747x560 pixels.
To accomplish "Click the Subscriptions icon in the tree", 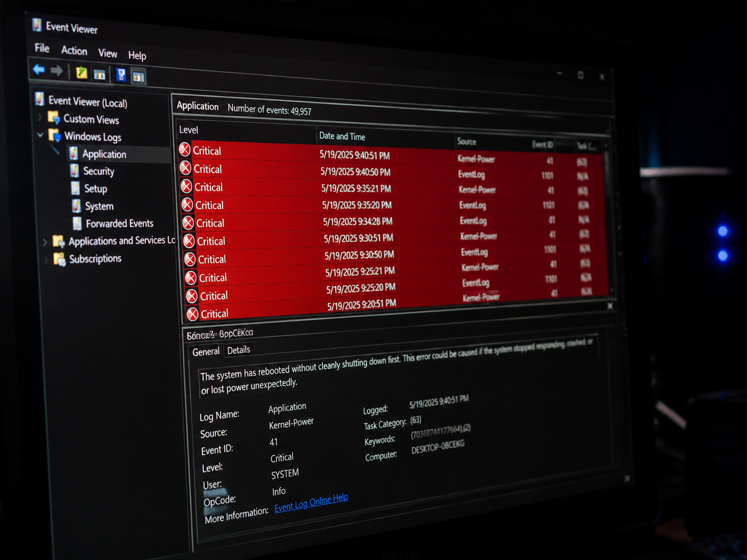I will (x=60, y=258).
